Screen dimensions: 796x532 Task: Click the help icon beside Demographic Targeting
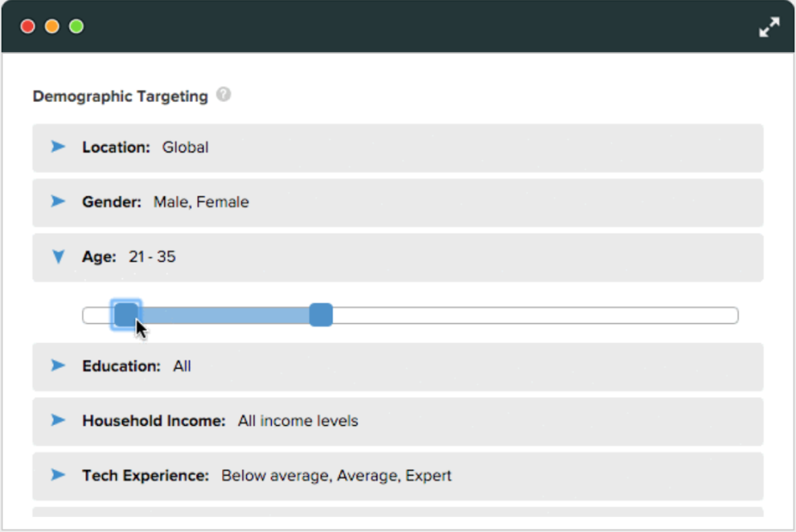[x=222, y=95]
